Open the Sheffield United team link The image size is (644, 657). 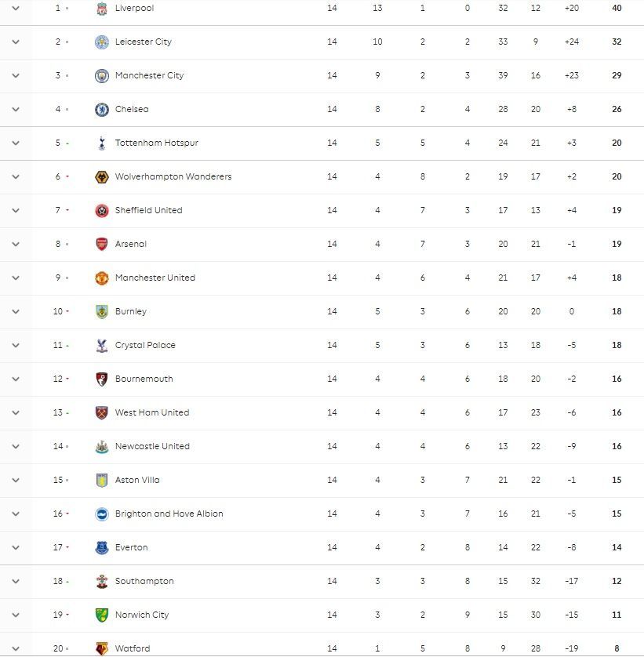148,210
